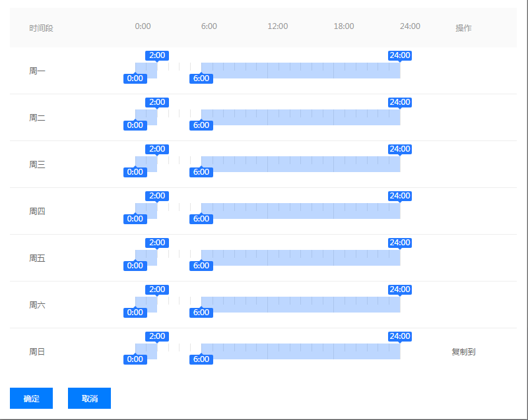Click the 2:00 marker on 周六 row
The width and height of the screenshot is (528, 420).
157,289
